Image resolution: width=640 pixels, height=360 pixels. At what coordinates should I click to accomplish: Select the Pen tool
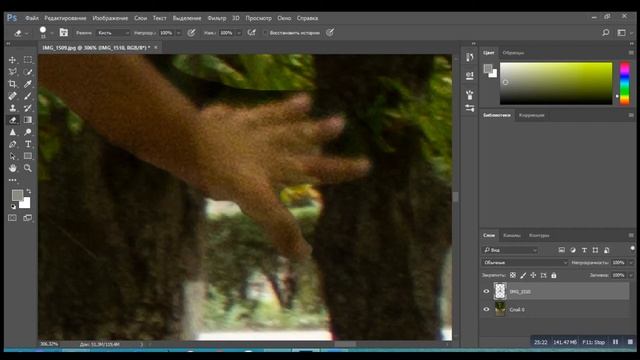click(x=13, y=144)
